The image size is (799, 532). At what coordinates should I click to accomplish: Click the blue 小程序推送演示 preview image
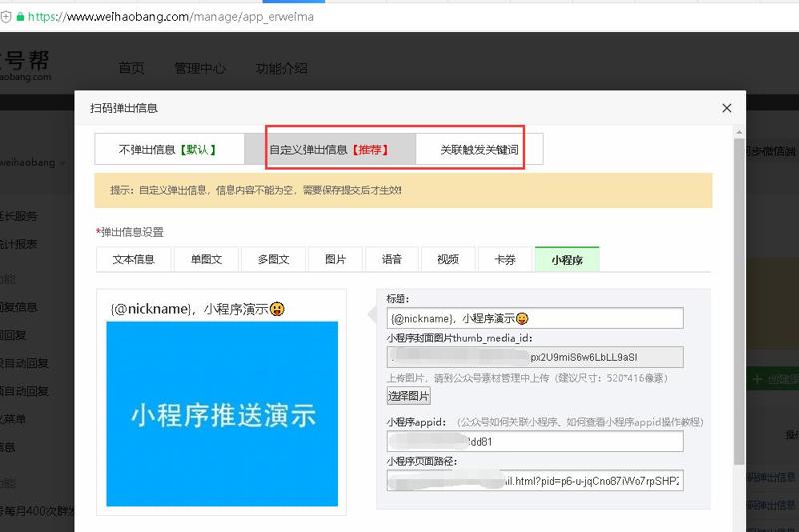222,414
